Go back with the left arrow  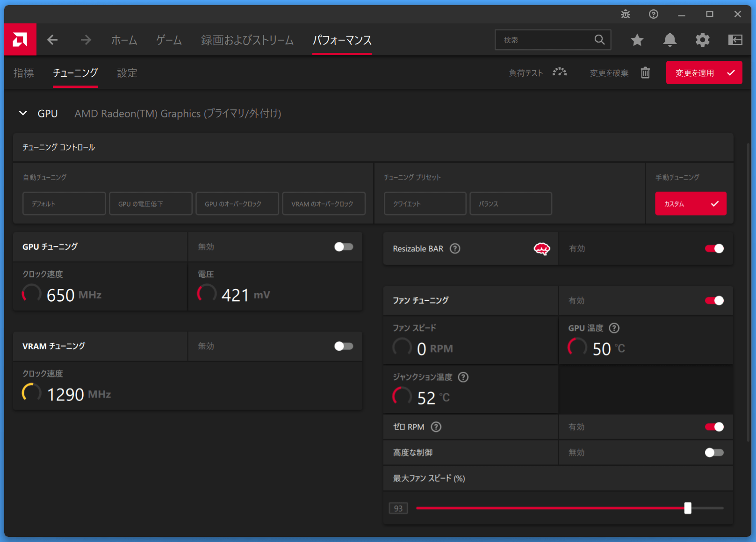click(52, 40)
